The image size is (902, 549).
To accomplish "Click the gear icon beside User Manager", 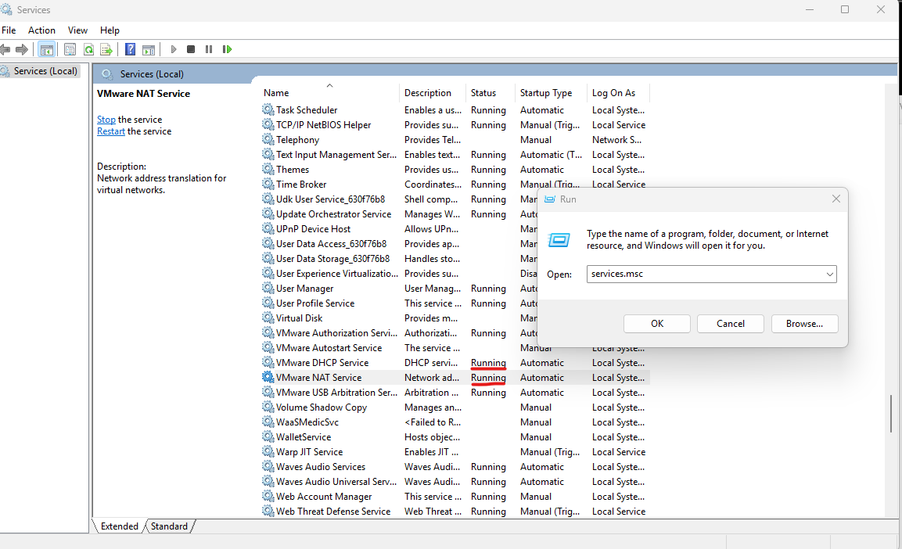I will pos(268,288).
